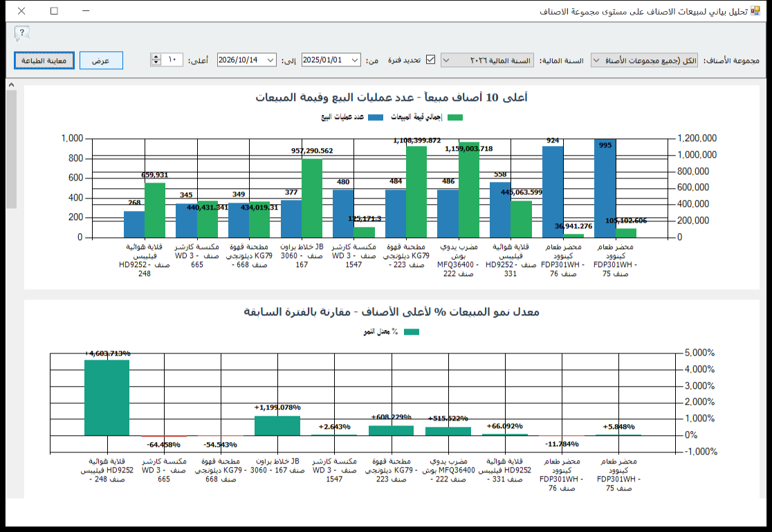Click the green total sales value legend swatch
This screenshot has height=532, width=772.
coord(455,117)
